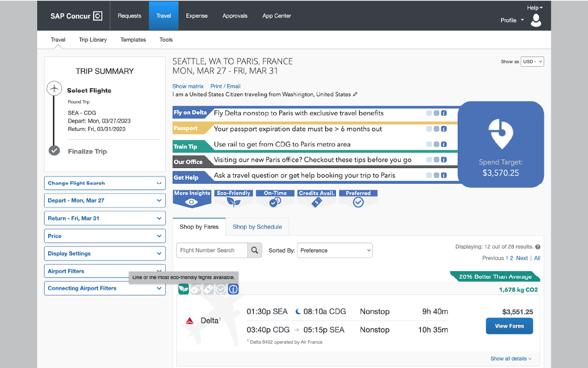588x368 pixels.
Task: Expand the Airport Filters section
Action: (x=105, y=271)
